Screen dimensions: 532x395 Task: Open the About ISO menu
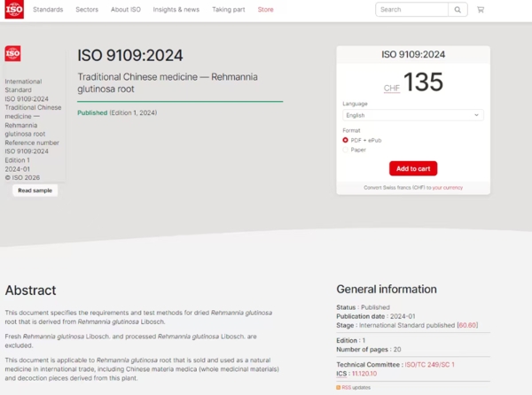click(x=126, y=10)
